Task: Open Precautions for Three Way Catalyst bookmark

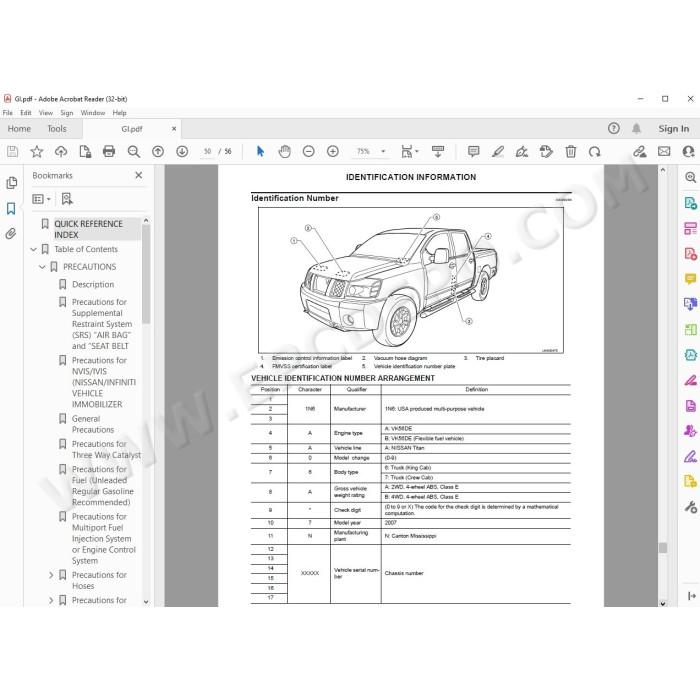Action: tap(106, 450)
